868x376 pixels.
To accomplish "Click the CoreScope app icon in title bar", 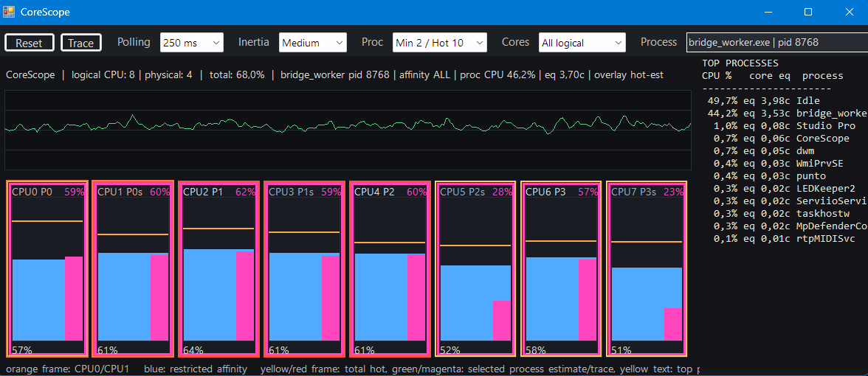I will coord(8,12).
